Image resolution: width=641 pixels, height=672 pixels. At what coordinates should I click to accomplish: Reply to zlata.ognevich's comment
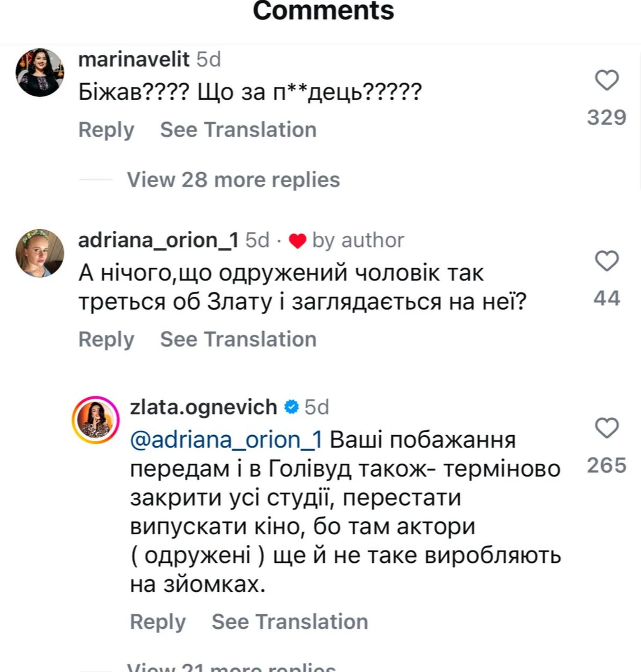point(157,622)
